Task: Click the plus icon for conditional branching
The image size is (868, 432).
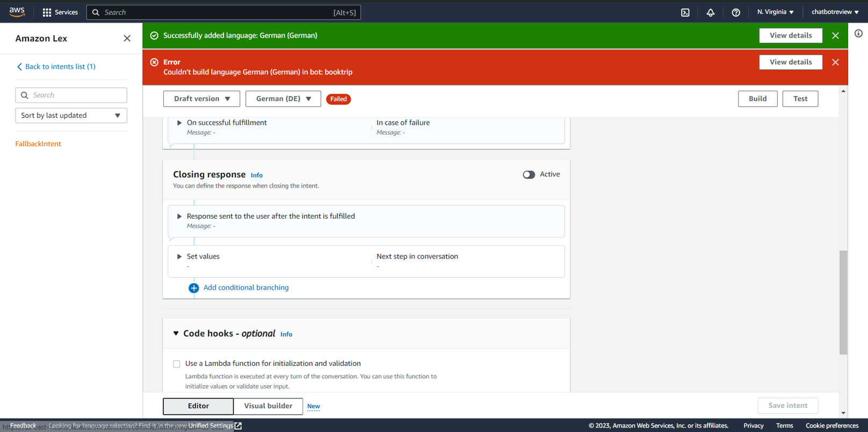Action: pyautogui.click(x=194, y=288)
